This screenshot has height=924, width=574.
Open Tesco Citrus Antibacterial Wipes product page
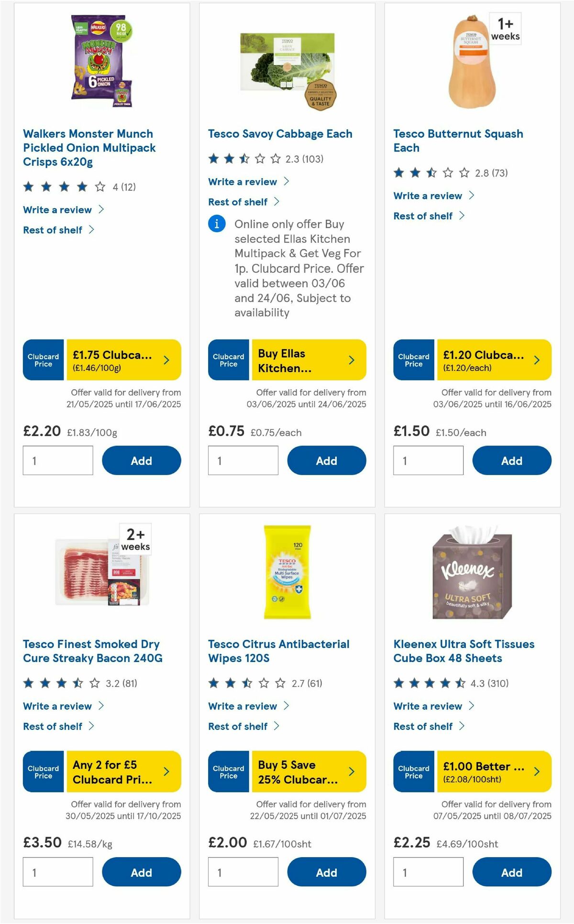click(278, 651)
